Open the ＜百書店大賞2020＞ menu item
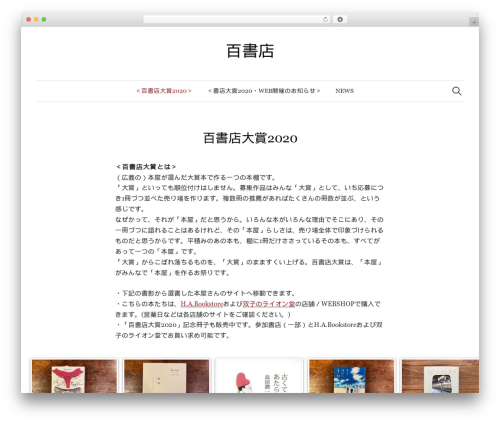Screen dimensions: 500x423 pos(164,91)
